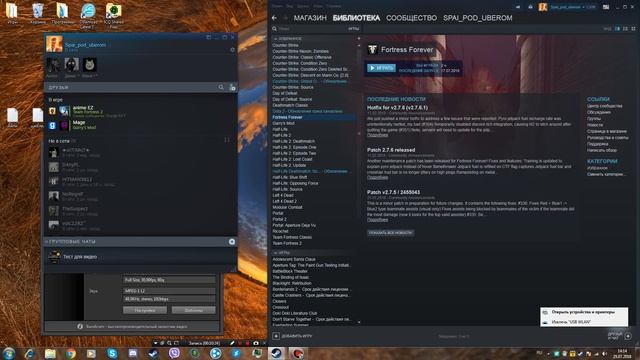640x360 pixels.
Task: Select The Binding of Isaac in library
Action: tap(291, 277)
